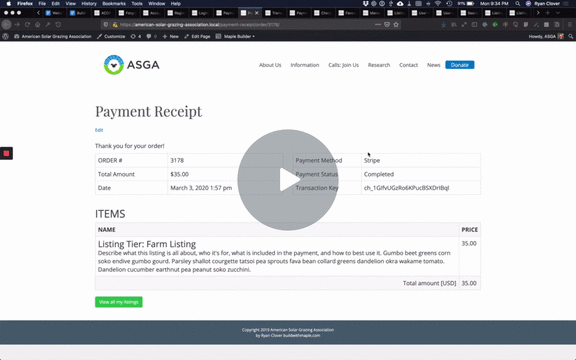Screen dimensions: 576x360
Task: Click American Solar Grazing Association admin link
Action: point(53,36)
